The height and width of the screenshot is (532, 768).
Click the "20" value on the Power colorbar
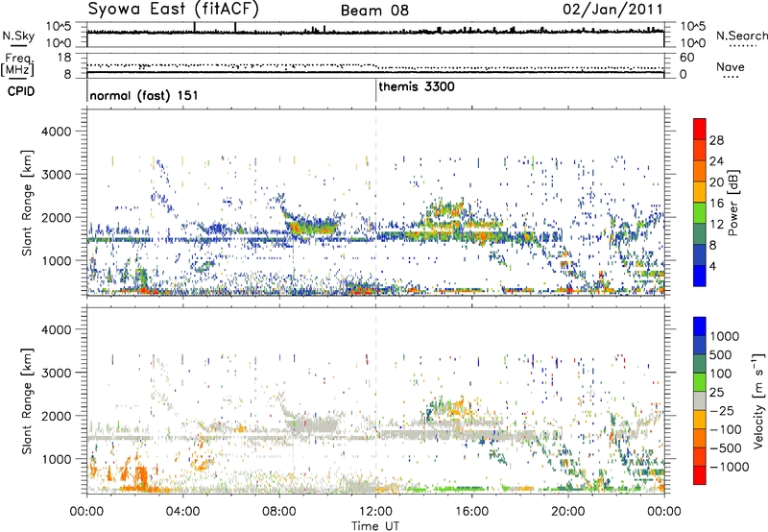tap(716, 182)
